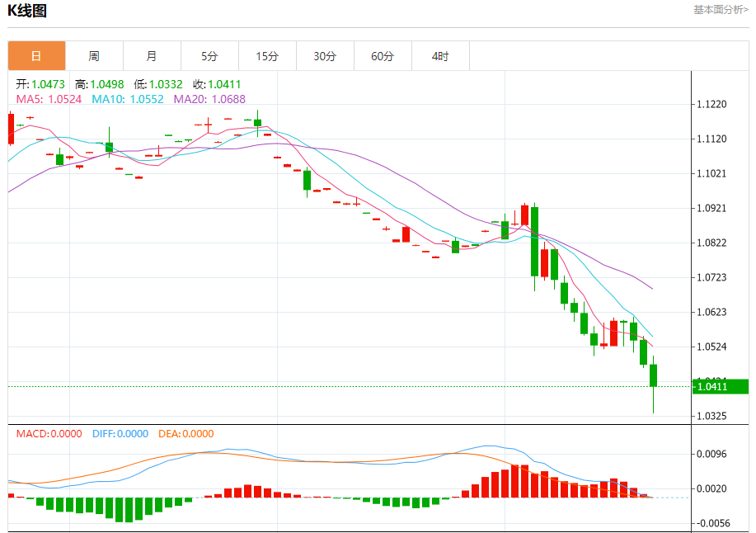Click the 1.0822 price axis label

click(x=711, y=243)
